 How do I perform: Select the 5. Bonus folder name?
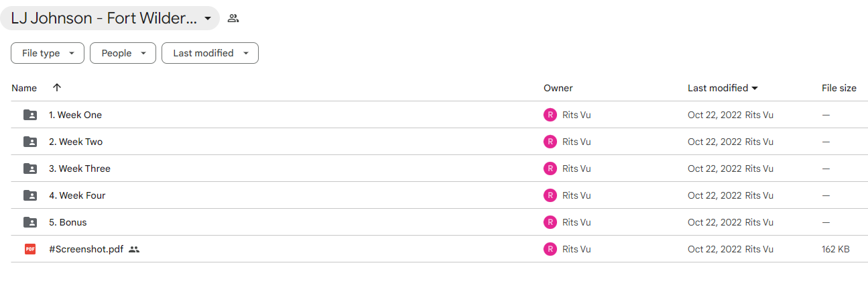pos(68,222)
